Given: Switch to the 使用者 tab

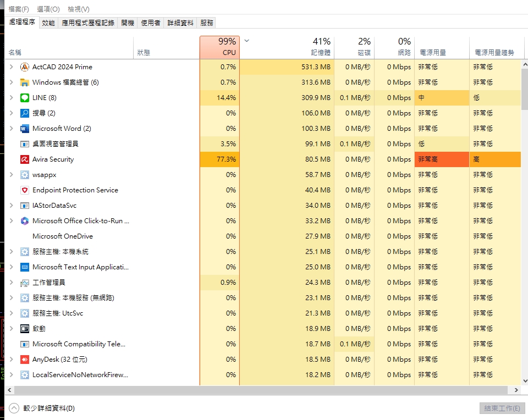Looking at the screenshot, I should (151, 23).
